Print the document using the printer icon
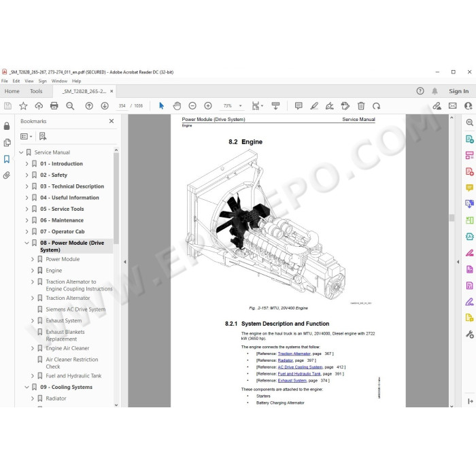The image size is (476, 476). click(x=54, y=105)
